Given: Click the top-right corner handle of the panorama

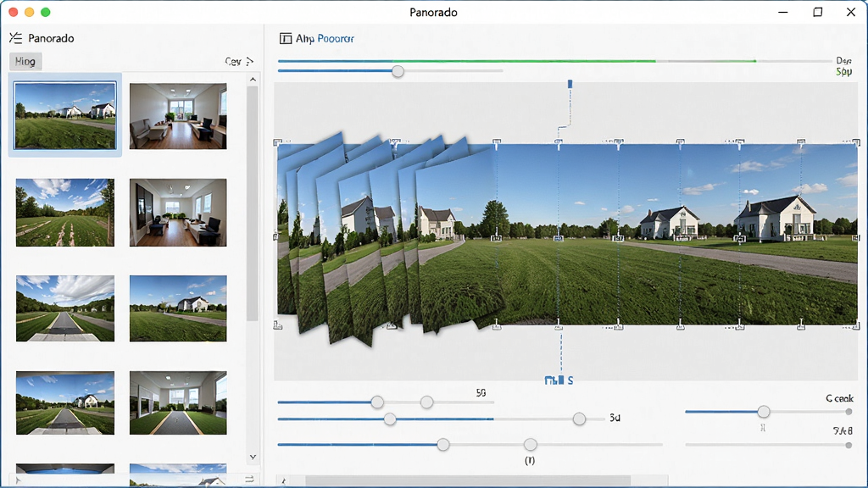Looking at the screenshot, I should click(856, 142).
